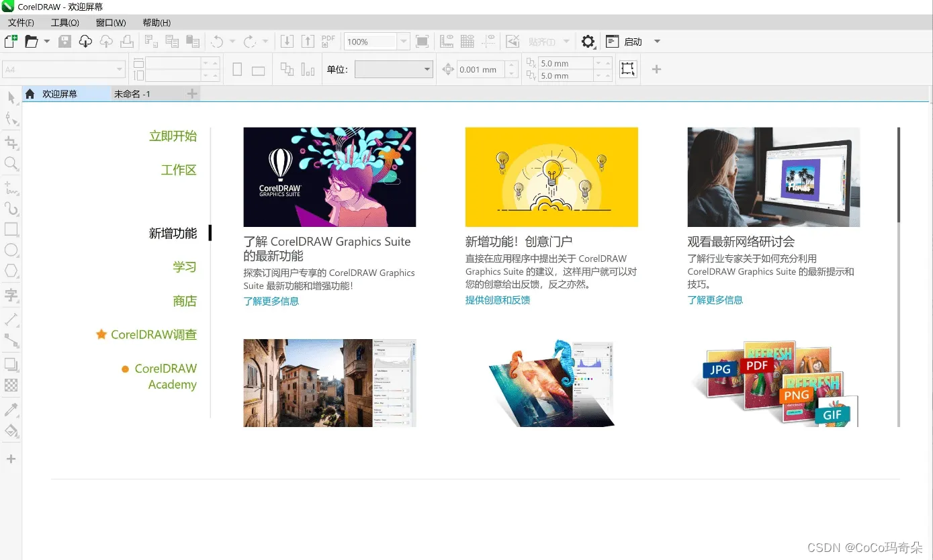Select the Ellipse tool
933x560 pixels.
11,250
